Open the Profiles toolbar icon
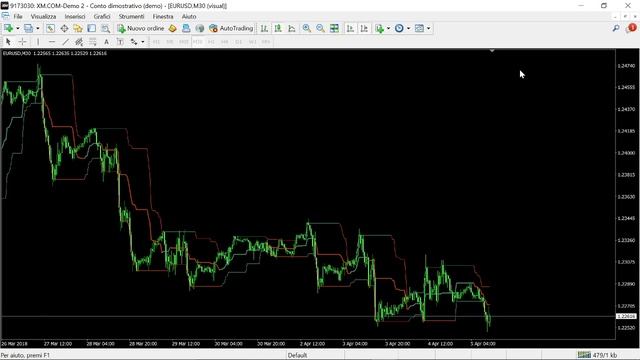The image size is (640, 360). [x=28, y=28]
